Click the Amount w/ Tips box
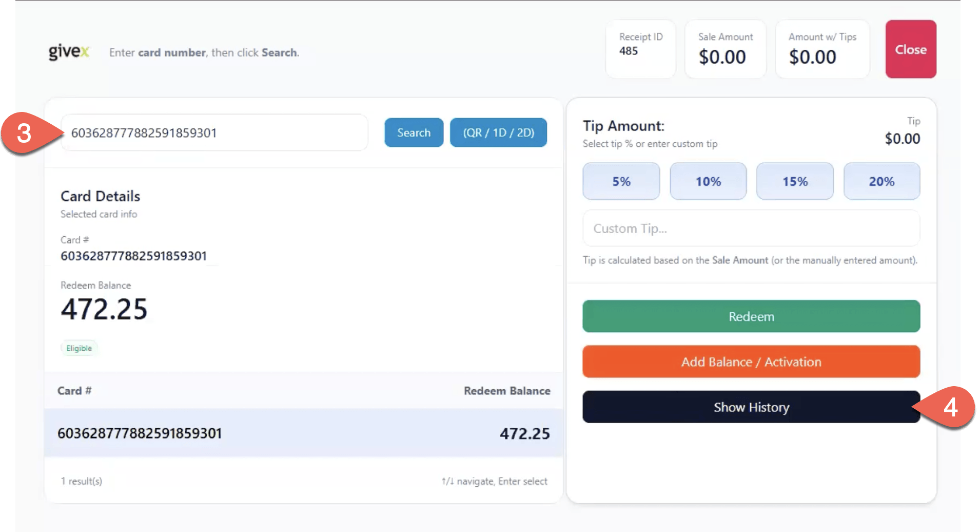The width and height of the screenshot is (980, 532). pos(822,49)
